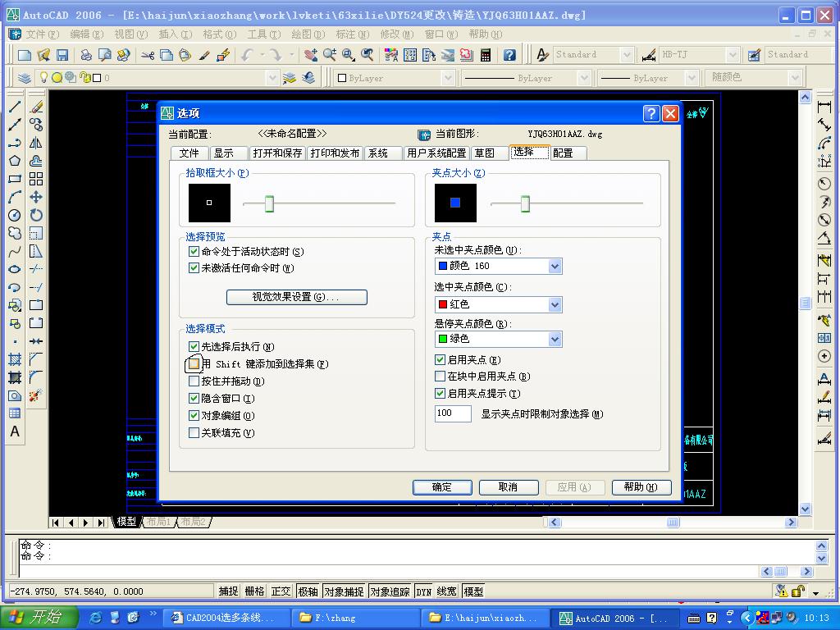Viewport: 840px width, 630px height.
Task: Click the 取消 button
Action: [508, 487]
